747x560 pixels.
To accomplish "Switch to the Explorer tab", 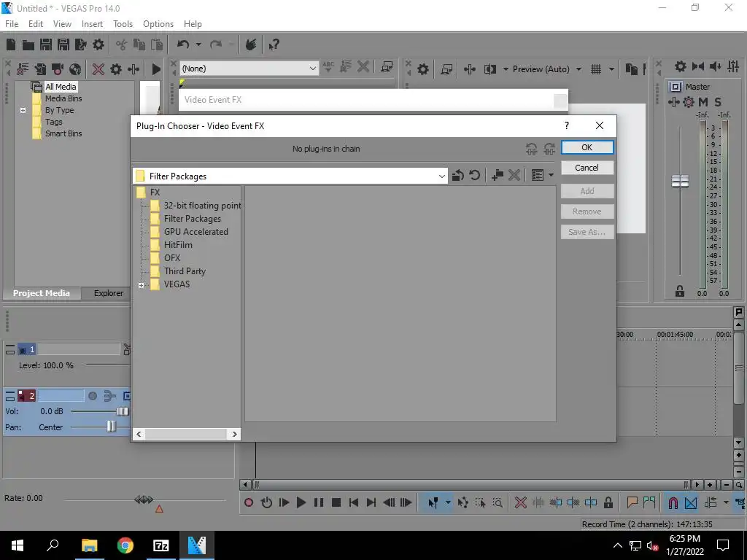I will coord(109,293).
